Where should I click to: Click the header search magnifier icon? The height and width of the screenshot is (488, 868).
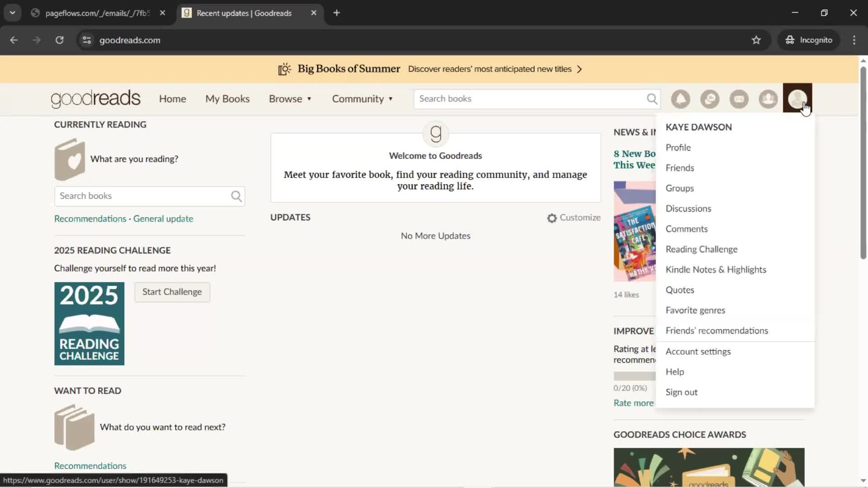click(x=652, y=99)
